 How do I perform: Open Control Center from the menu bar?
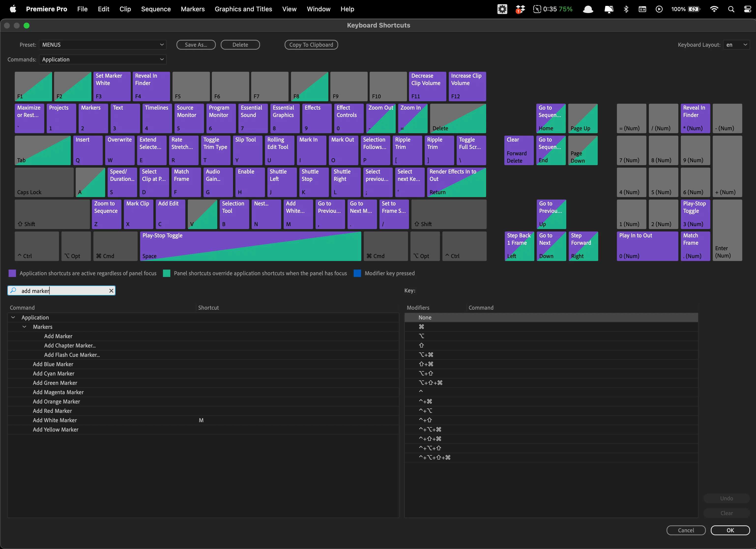tap(748, 9)
